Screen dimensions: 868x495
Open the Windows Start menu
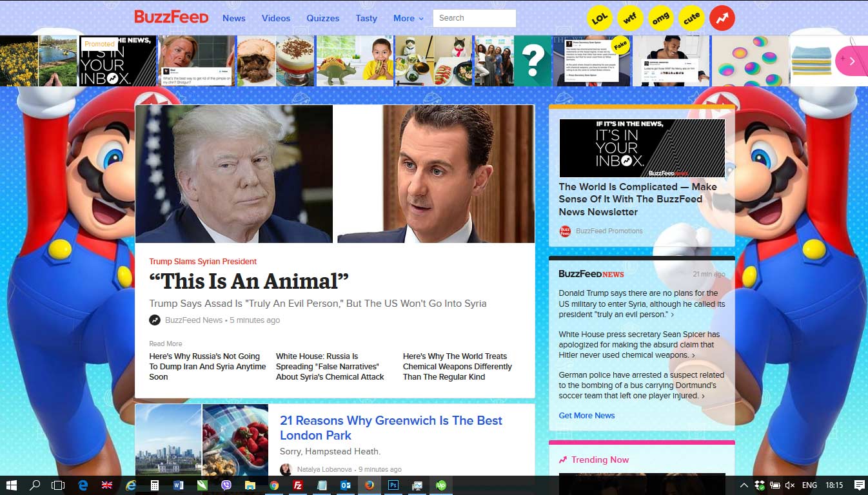pyautogui.click(x=11, y=485)
